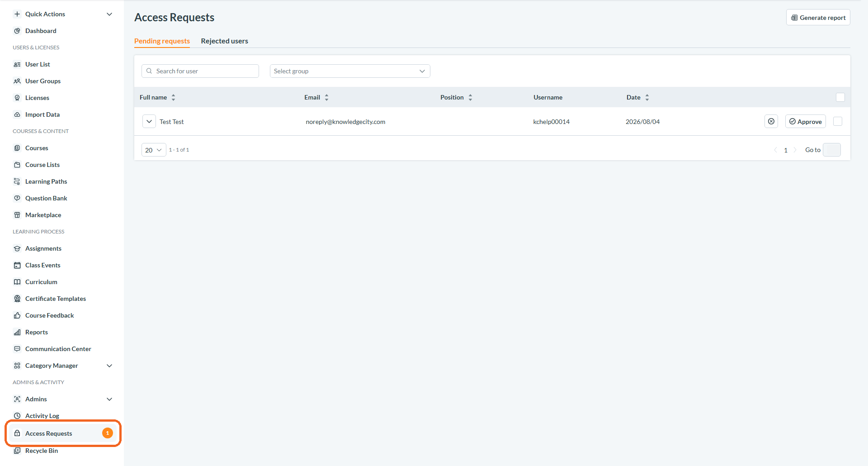Focus the Search for user field

coord(200,71)
